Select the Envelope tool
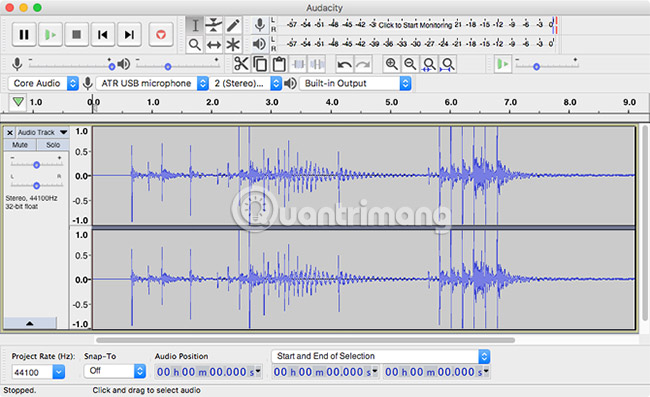This screenshot has width=650, height=397. 214,25
